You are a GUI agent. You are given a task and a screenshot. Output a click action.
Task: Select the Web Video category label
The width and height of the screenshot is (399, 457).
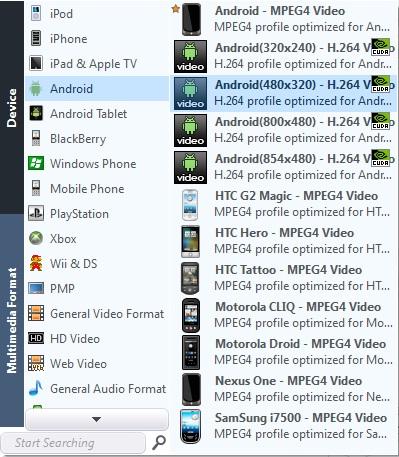pyautogui.click(x=78, y=364)
